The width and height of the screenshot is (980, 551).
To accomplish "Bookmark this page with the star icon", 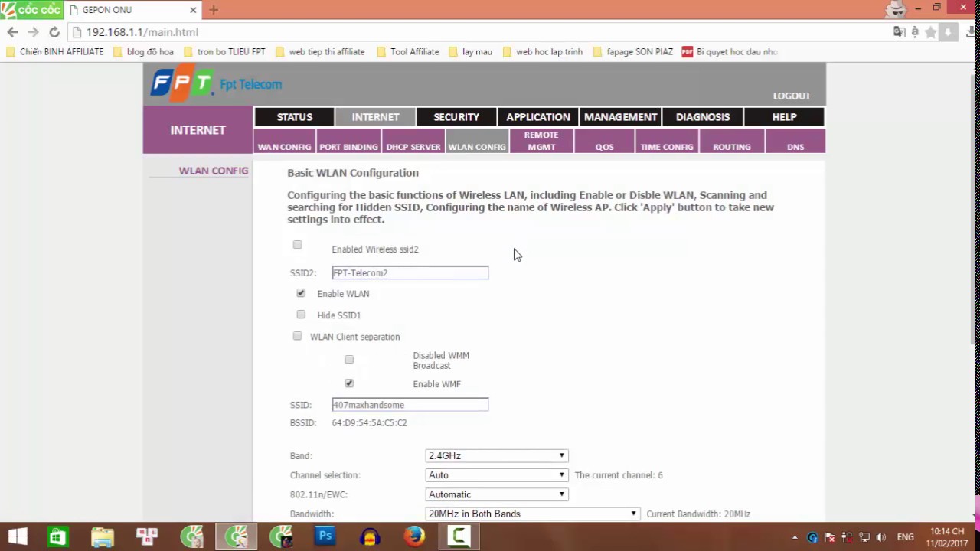I will pos(931,32).
